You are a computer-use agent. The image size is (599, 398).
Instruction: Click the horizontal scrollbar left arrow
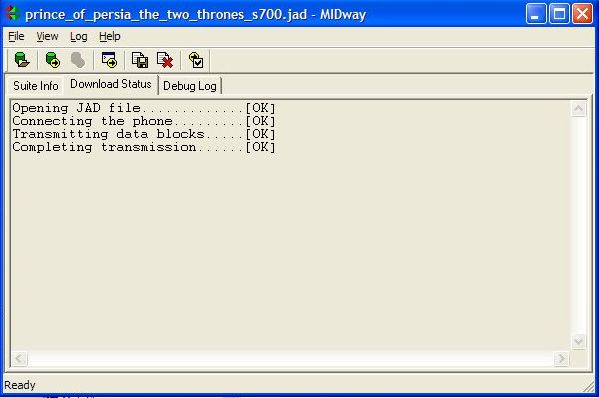pyautogui.click(x=19, y=358)
